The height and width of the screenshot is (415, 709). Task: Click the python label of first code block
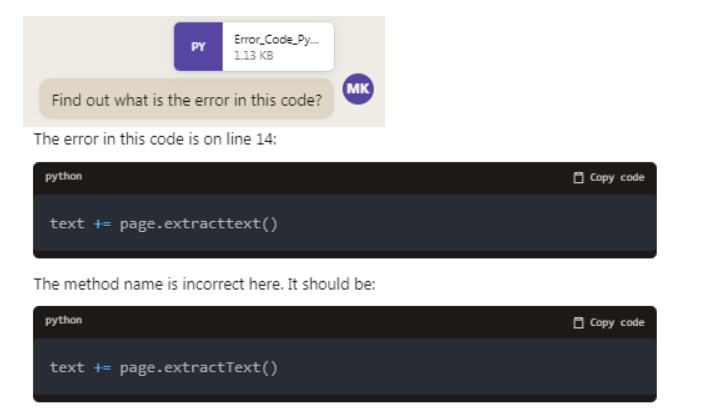(x=63, y=176)
